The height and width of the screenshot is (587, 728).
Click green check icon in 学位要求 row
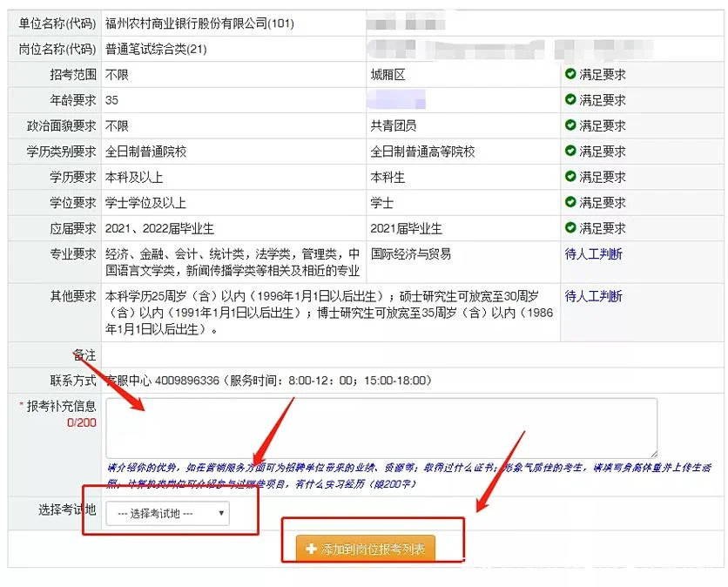tap(570, 202)
